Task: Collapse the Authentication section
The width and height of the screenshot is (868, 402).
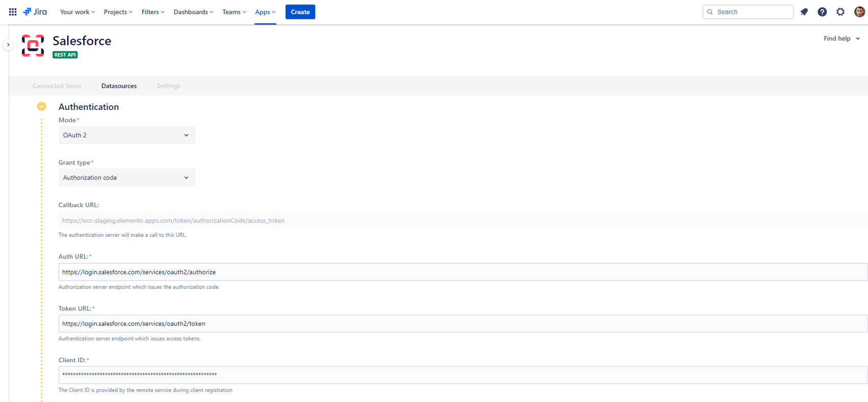Action: click(42, 106)
